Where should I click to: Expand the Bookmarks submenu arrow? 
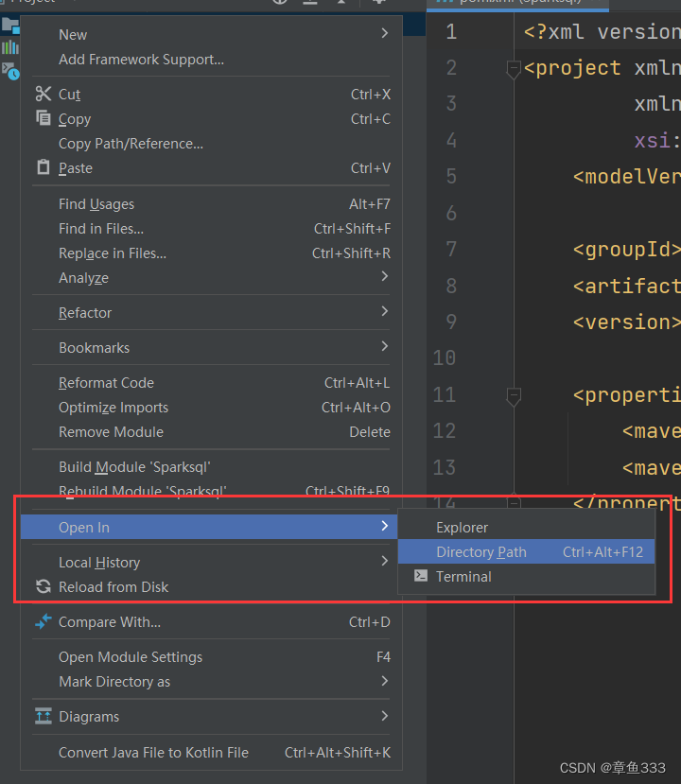tap(385, 346)
